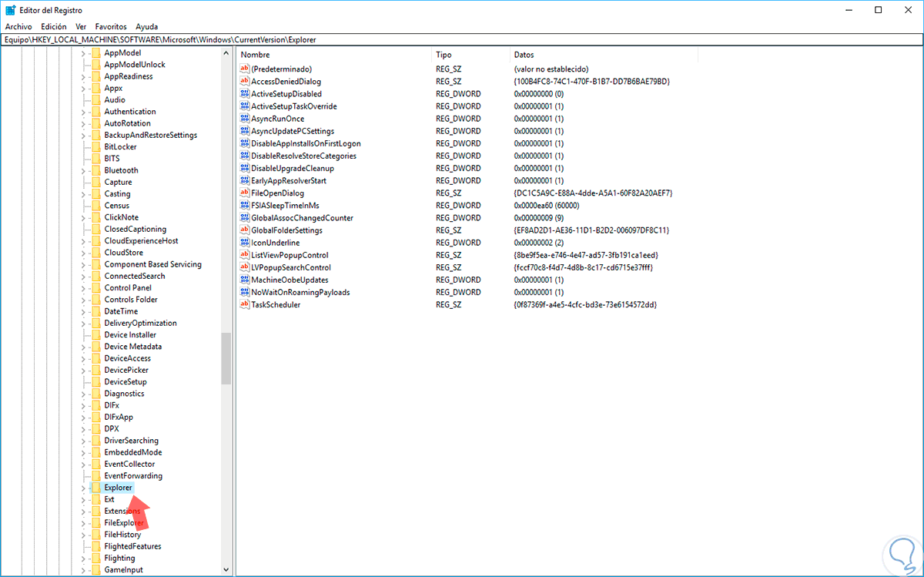Click the Bluetooth folder icon
The height and width of the screenshot is (577, 924).
pos(95,170)
